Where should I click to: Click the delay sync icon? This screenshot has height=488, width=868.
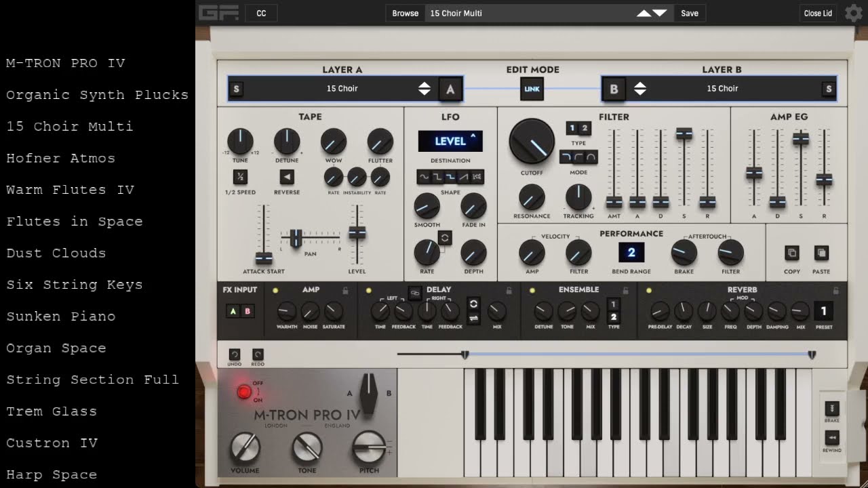tap(473, 304)
